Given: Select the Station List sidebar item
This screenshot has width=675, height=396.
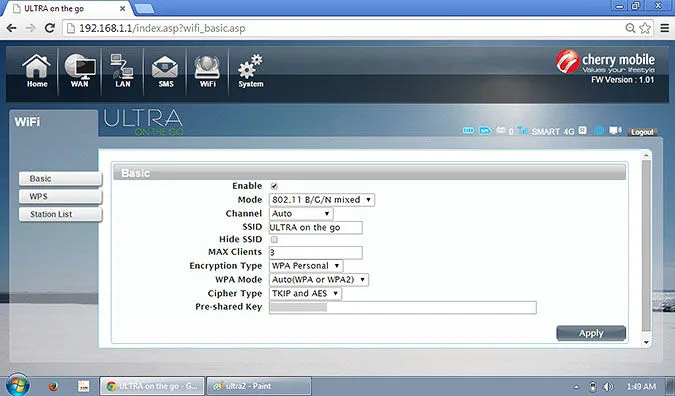Looking at the screenshot, I should (x=60, y=214).
